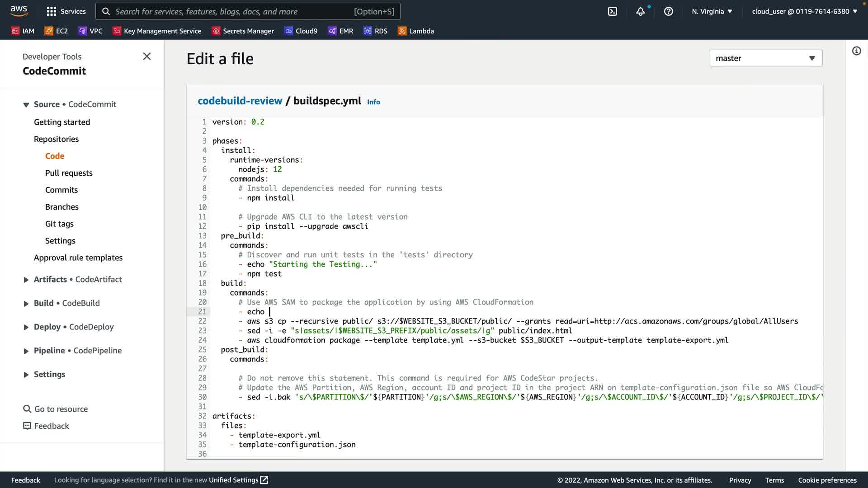Click the AWS logo home icon
Image resolution: width=868 pixels, height=488 pixels.
tap(19, 10)
